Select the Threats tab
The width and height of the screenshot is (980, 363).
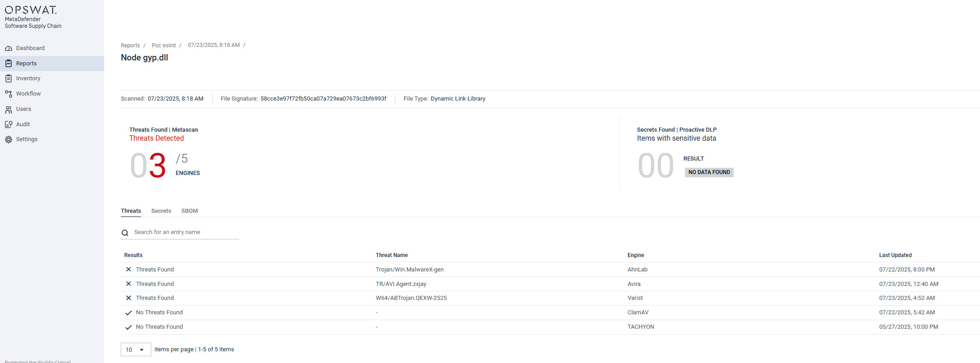coord(131,211)
